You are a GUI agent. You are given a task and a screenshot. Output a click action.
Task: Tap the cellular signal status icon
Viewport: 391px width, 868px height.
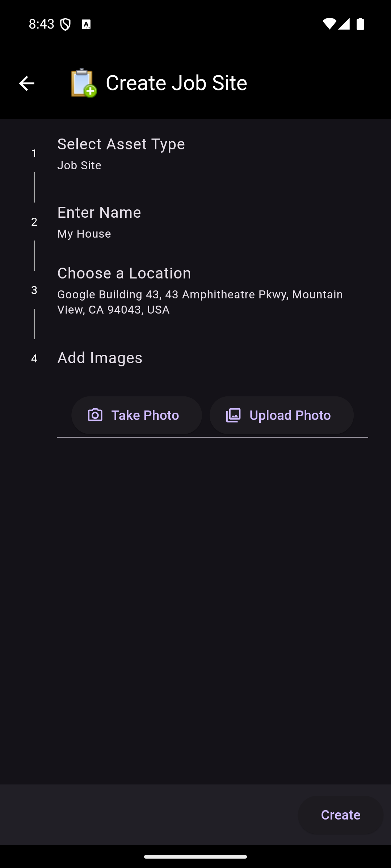344,24
